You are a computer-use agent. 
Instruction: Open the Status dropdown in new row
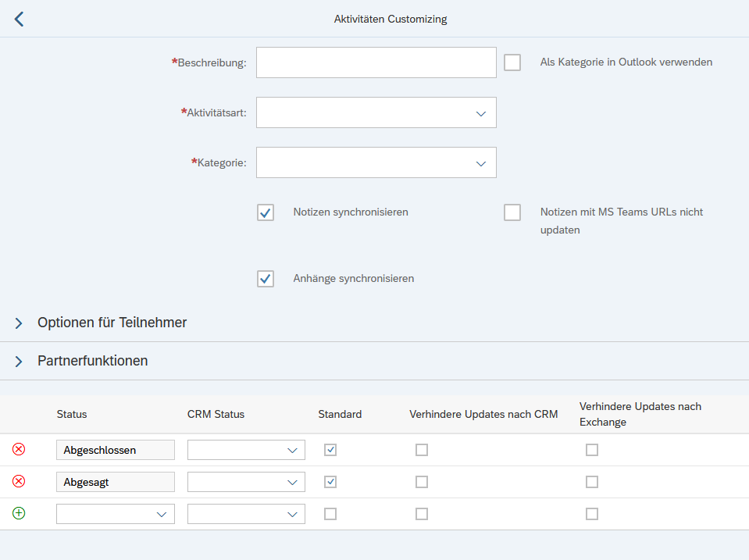click(x=161, y=514)
